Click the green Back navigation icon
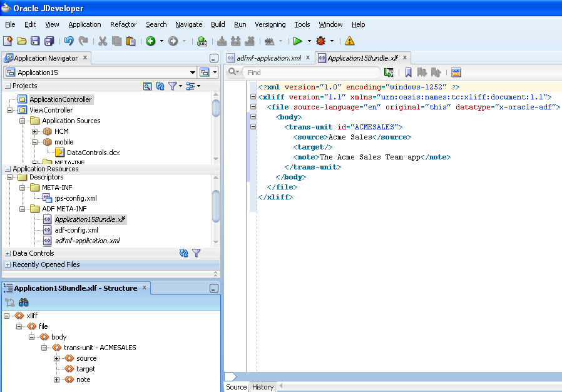Image resolution: width=562 pixels, height=392 pixels. point(151,41)
